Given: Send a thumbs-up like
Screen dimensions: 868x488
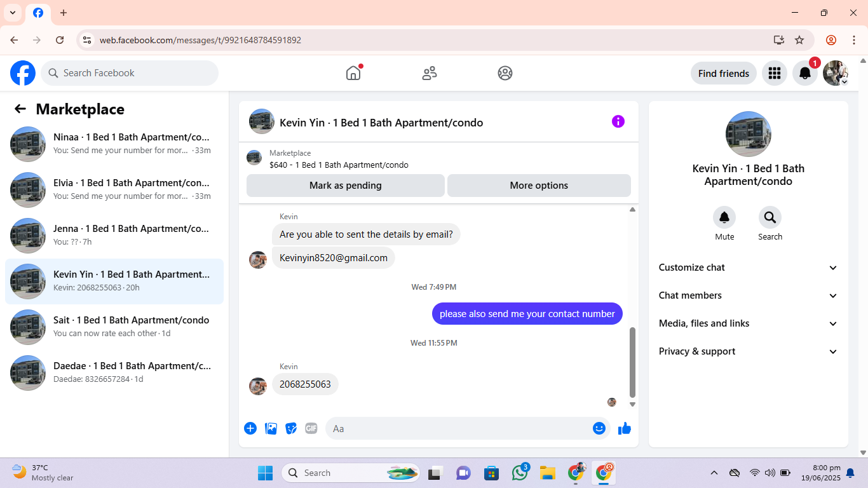Looking at the screenshot, I should (625, 428).
